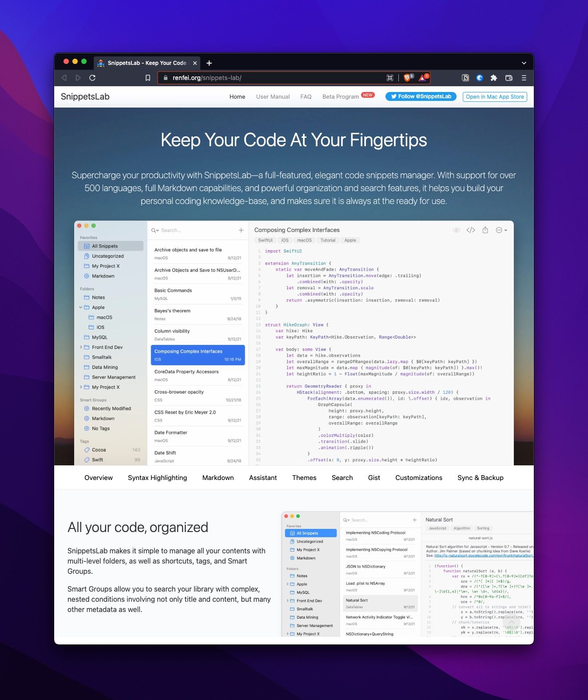Select the Cocoa tag

point(111,450)
